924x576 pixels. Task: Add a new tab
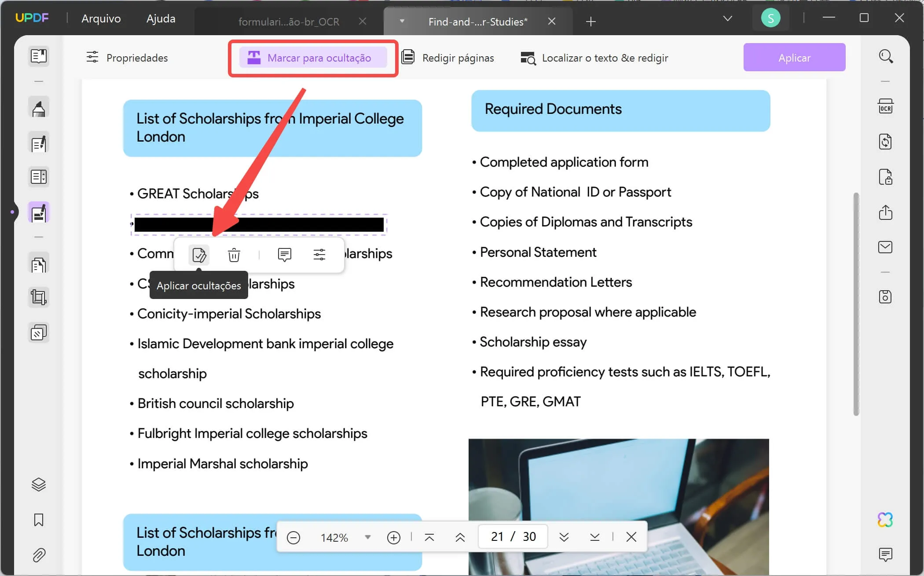[591, 21]
